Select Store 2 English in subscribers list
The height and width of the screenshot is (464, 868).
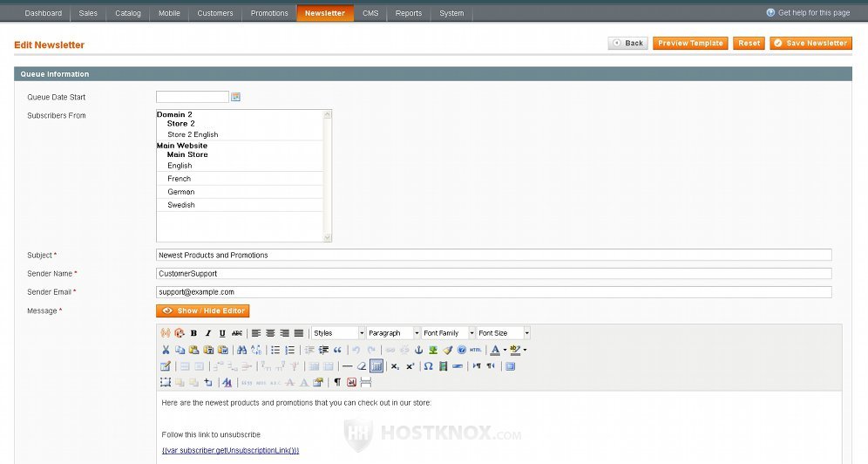tap(193, 134)
